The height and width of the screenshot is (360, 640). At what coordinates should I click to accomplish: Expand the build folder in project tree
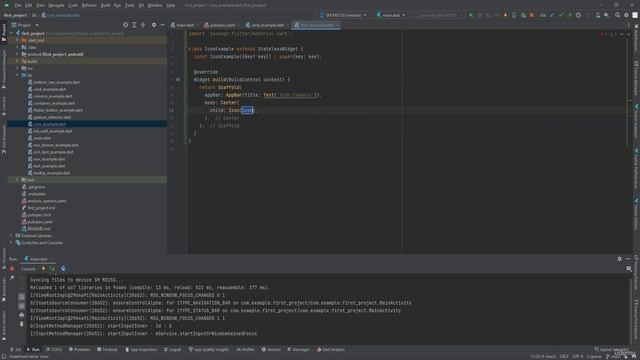pyautogui.click(x=17, y=61)
